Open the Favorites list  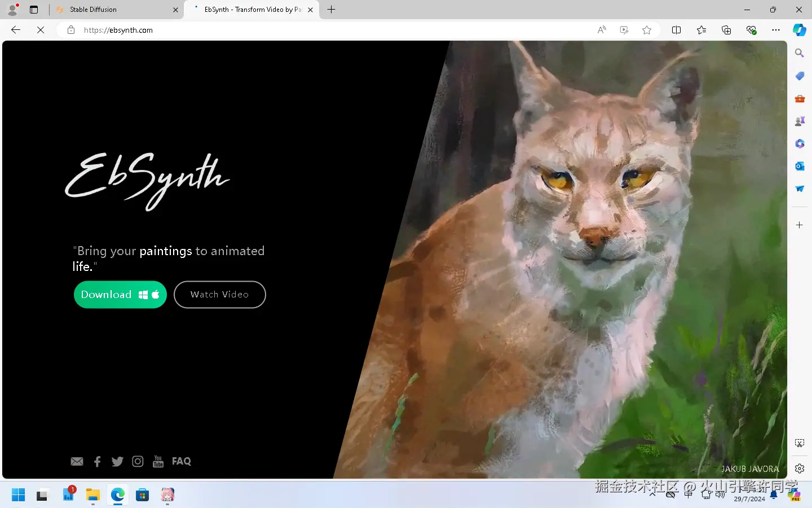click(x=701, y=30)
